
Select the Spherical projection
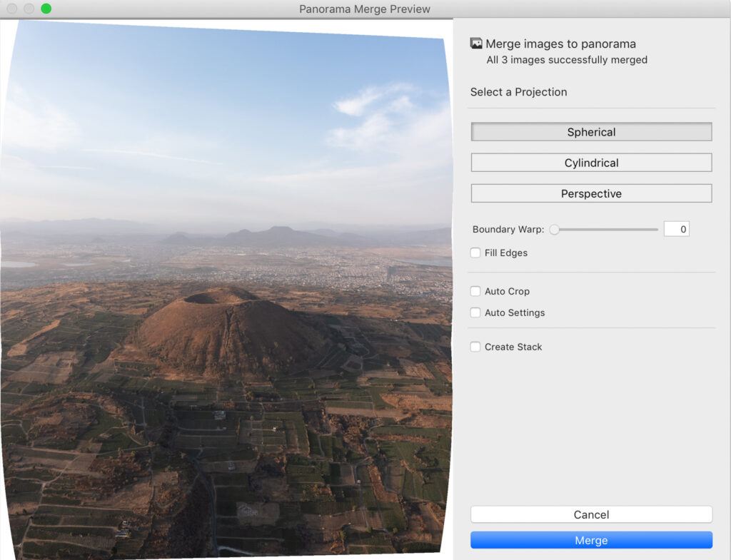(x=591, y=132)
